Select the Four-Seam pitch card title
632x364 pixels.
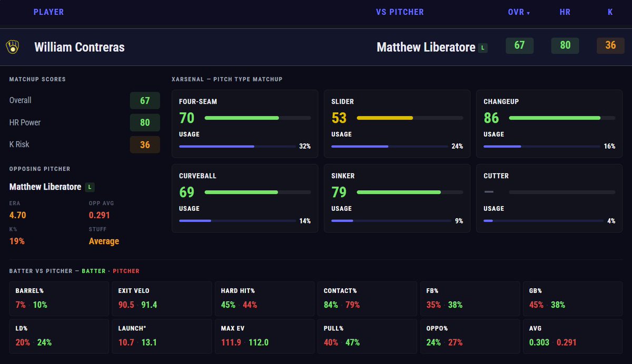198,102
